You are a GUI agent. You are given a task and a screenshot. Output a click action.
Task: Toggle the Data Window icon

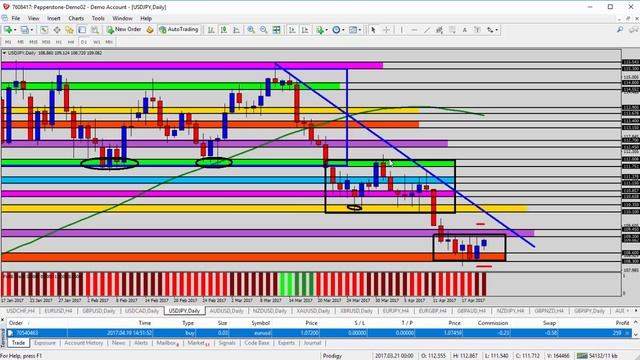point(57,30)
